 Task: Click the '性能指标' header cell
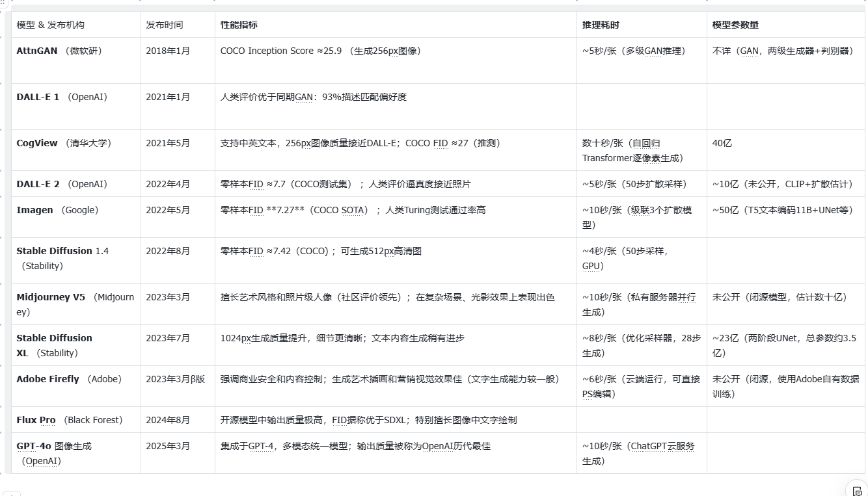(396, 25)
